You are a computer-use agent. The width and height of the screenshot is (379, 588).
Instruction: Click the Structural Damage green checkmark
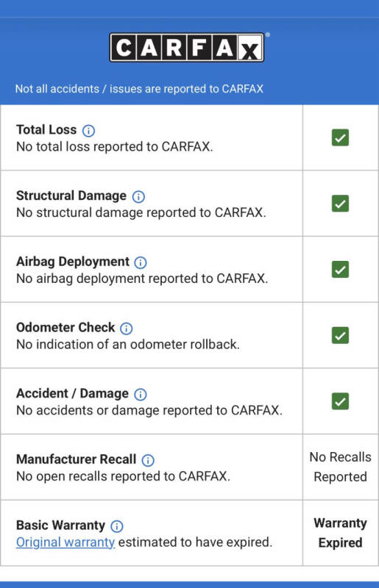[340, 204]
